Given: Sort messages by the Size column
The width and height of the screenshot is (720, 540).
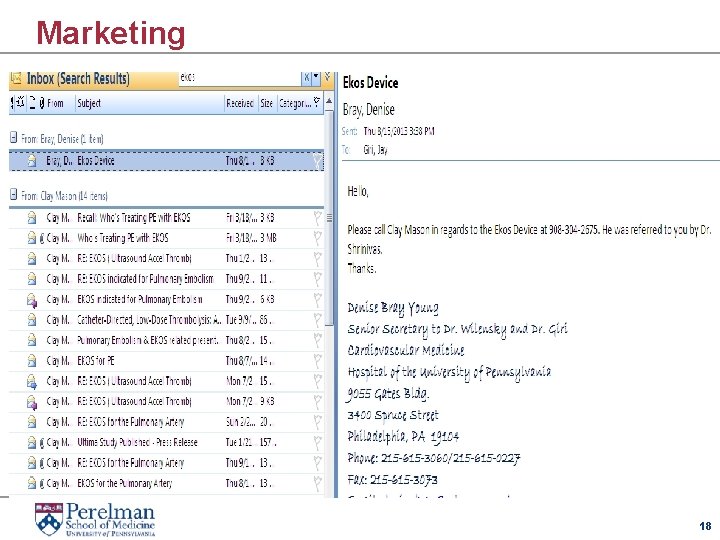Looking at the screenshot, I should [x=267, y=103].
